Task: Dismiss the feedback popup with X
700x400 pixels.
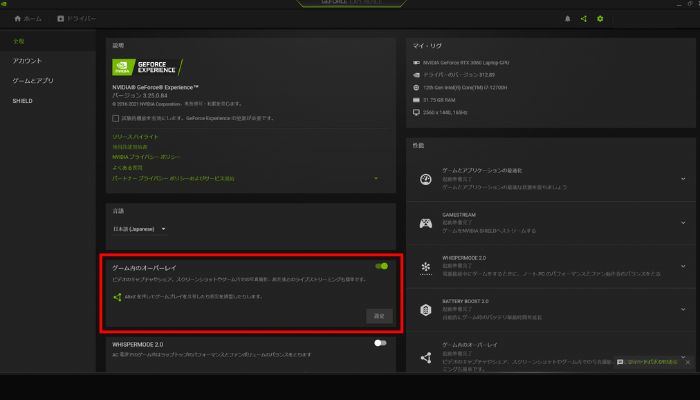Action: (688, 362)
